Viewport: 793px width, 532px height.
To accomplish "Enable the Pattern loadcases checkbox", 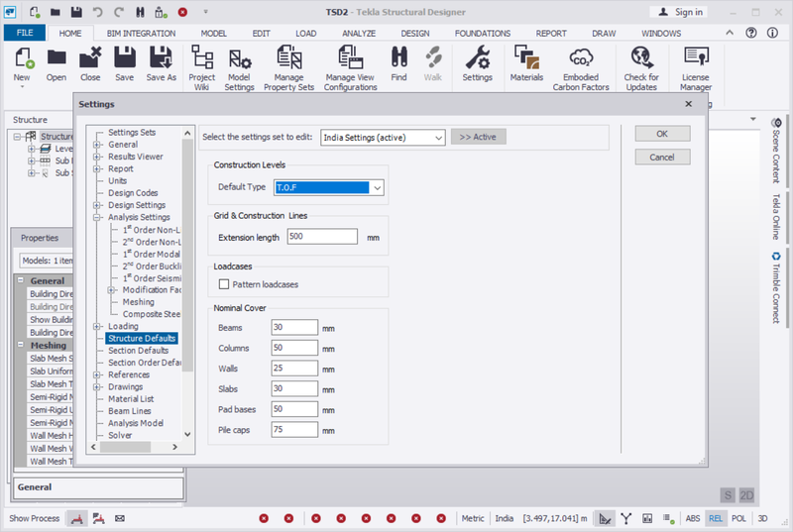I will (x=224, y=284).
